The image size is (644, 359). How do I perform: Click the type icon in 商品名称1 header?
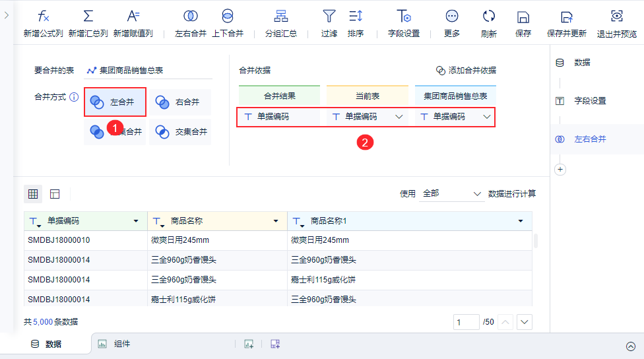click(x=298, y=222)
